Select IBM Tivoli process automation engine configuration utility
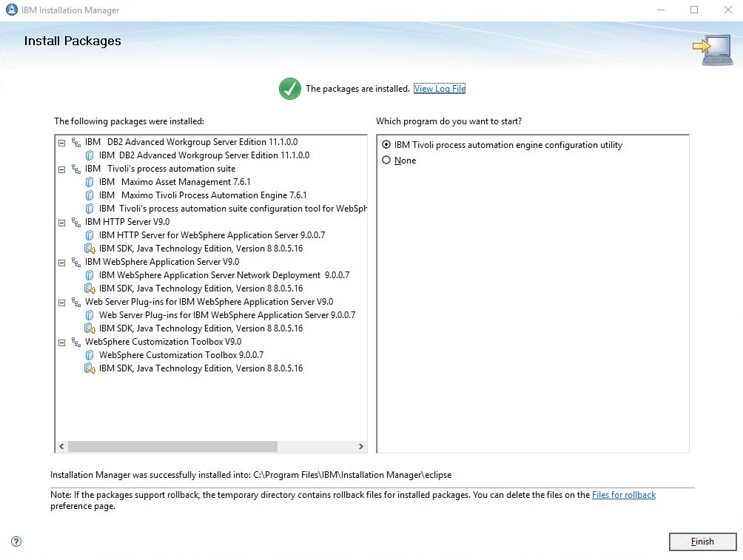 coord(386,144)
